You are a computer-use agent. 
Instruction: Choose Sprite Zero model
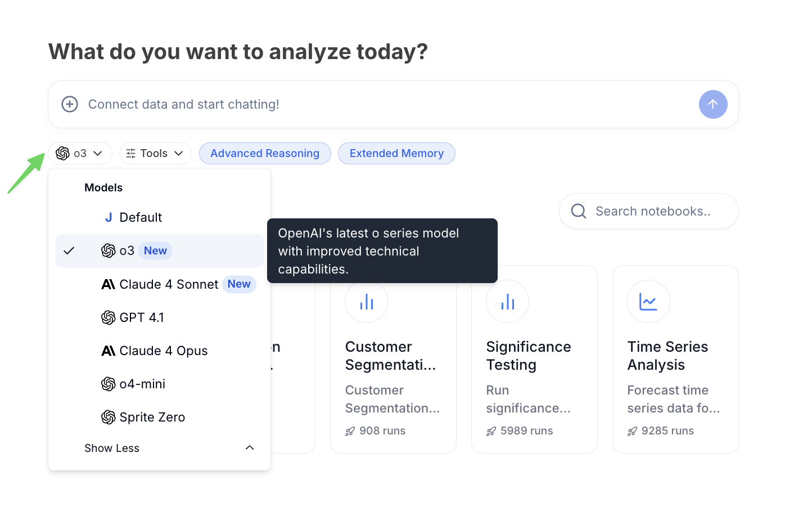(x=160, y=417)
